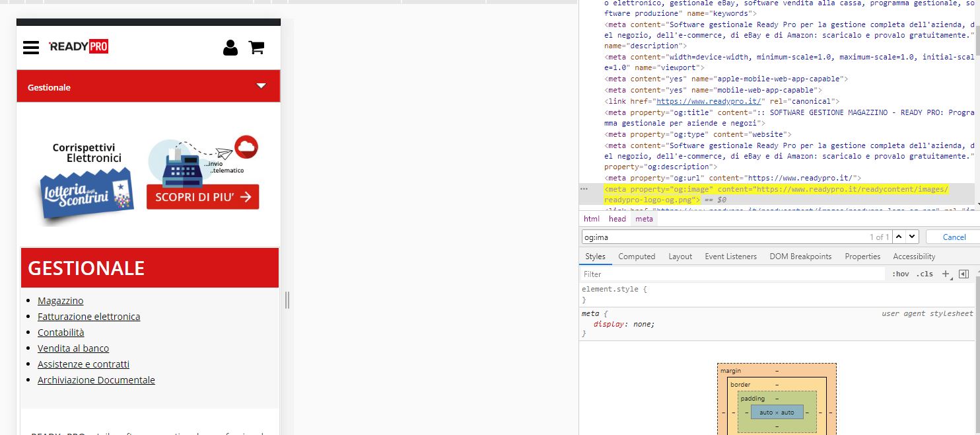
Task: Open the Layout tab
Action: tap(680, 257)
